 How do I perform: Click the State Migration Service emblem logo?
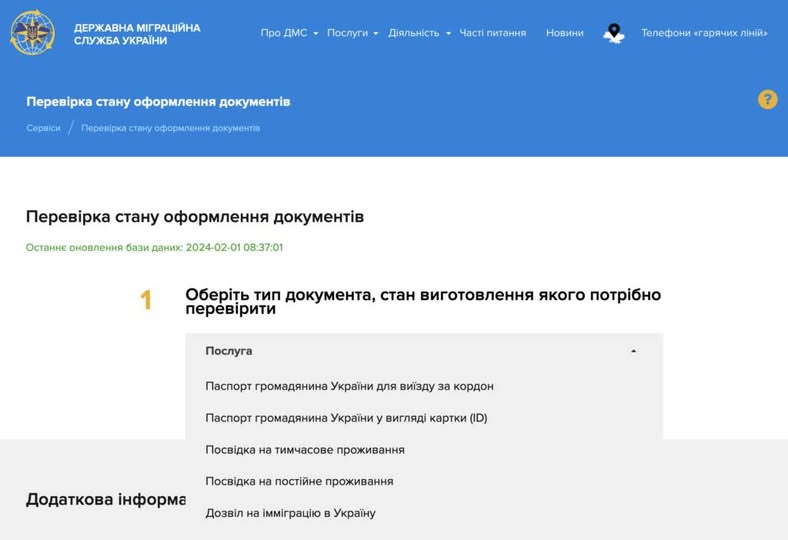(32, 32)
